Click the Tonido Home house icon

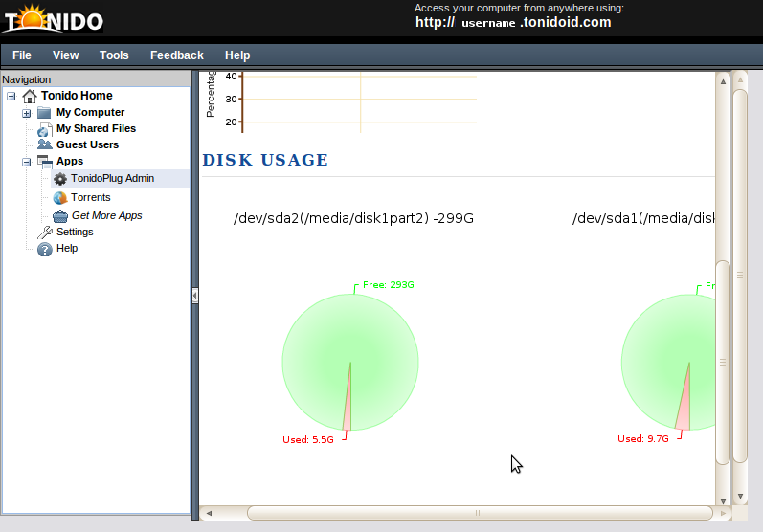click(30, 96)
